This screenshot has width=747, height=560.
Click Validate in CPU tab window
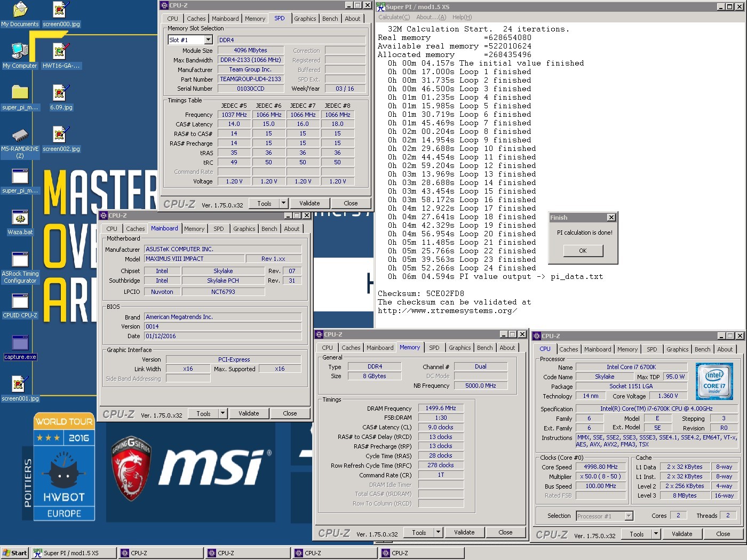[x=682, y=534]
